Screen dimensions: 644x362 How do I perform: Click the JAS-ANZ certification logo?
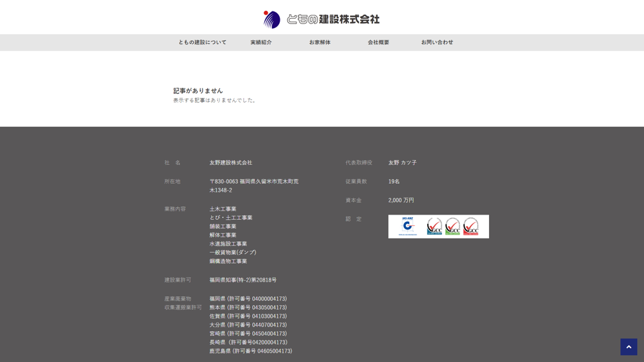(x=408, y=227)
